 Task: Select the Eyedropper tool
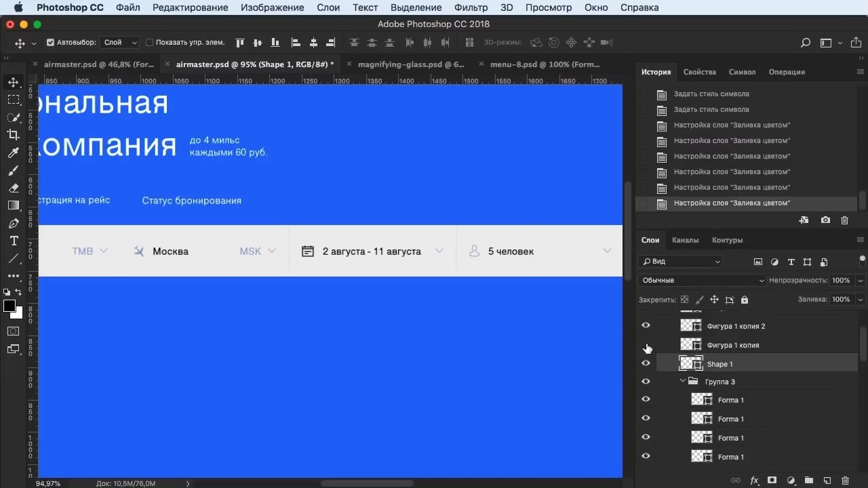click(14, 152)
